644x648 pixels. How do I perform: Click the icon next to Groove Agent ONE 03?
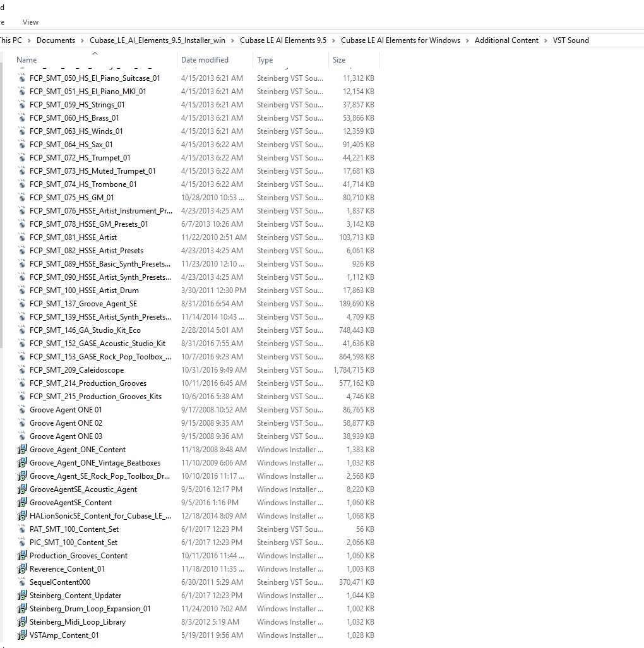click(22, 436)
